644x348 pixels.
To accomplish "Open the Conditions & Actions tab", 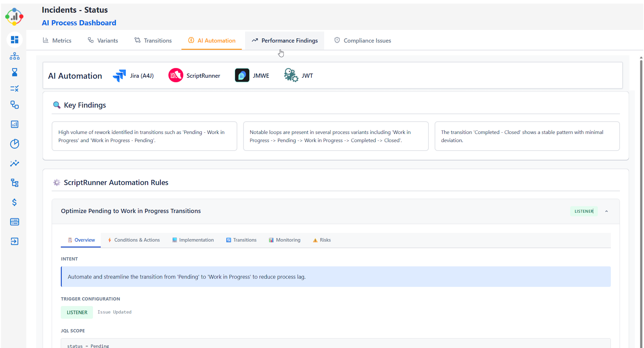I will 134,240.
